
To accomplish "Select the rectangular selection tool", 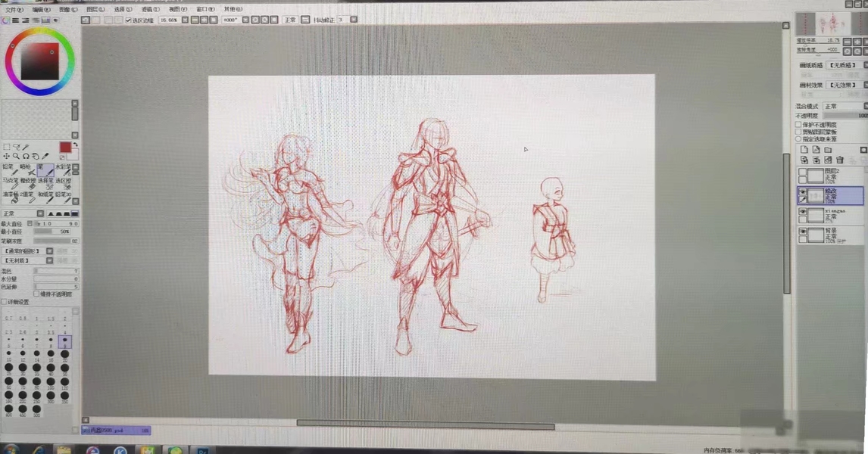I will (7, 147).
